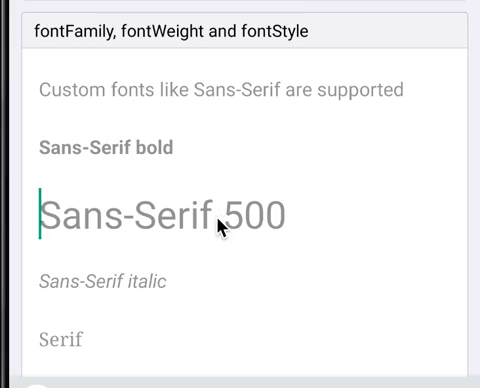The height and width of the screenshot is (388, 480).
Task: Click the gray bottom bar area
Action: coord(244,383)
